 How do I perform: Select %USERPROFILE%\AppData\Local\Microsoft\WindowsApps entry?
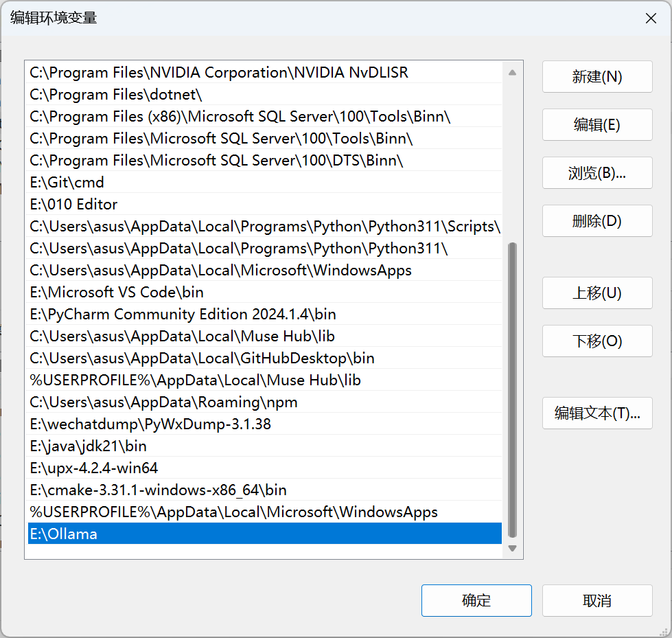pyautogui.click(x=265, y=512)
